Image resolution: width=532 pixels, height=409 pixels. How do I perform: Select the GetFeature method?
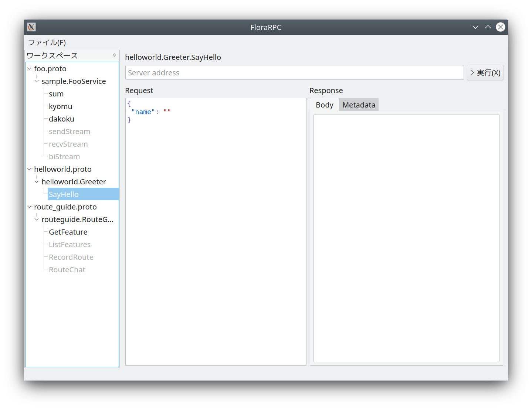click(x=68, y=232)
